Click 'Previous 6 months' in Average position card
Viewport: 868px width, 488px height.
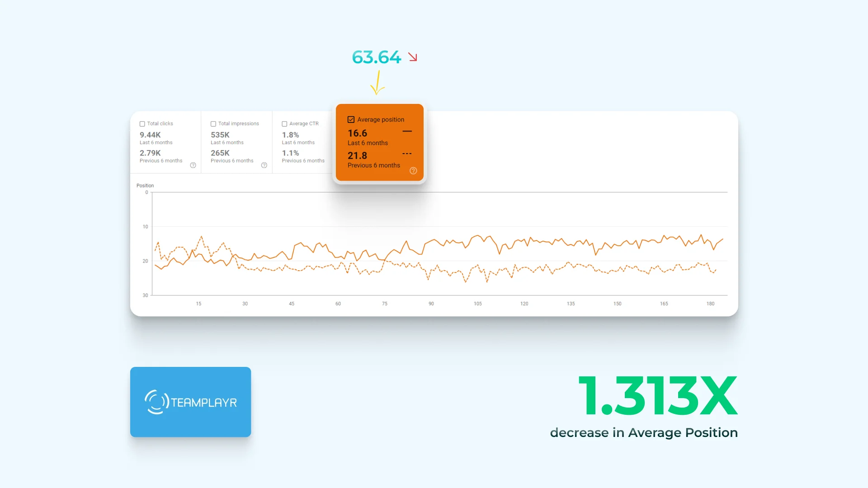click(x=373, y=165)
